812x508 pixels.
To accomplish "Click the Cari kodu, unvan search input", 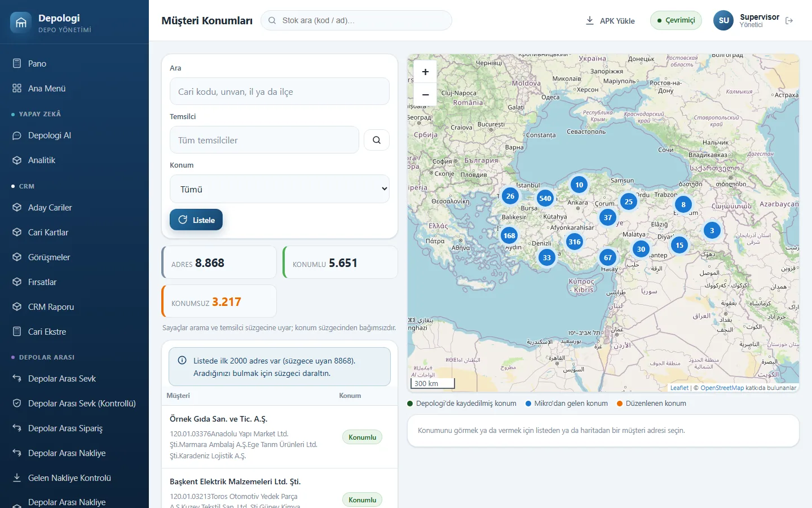I will pos(280,91).
